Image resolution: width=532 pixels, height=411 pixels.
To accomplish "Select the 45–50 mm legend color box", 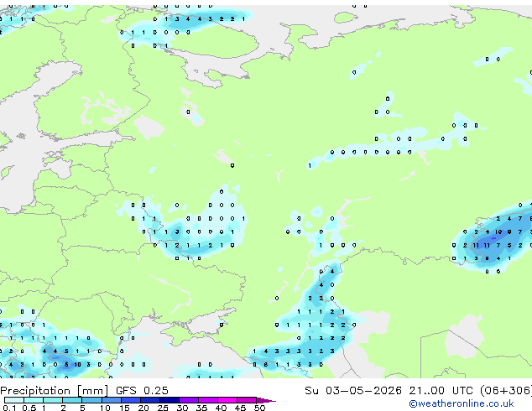I will click(247, 400).
